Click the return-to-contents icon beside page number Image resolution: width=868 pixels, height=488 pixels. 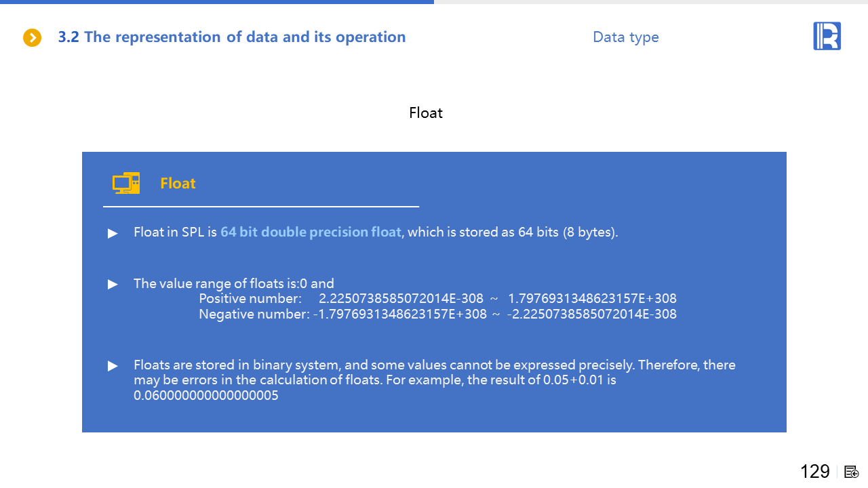pyautogui.click(x=852, y=472)
